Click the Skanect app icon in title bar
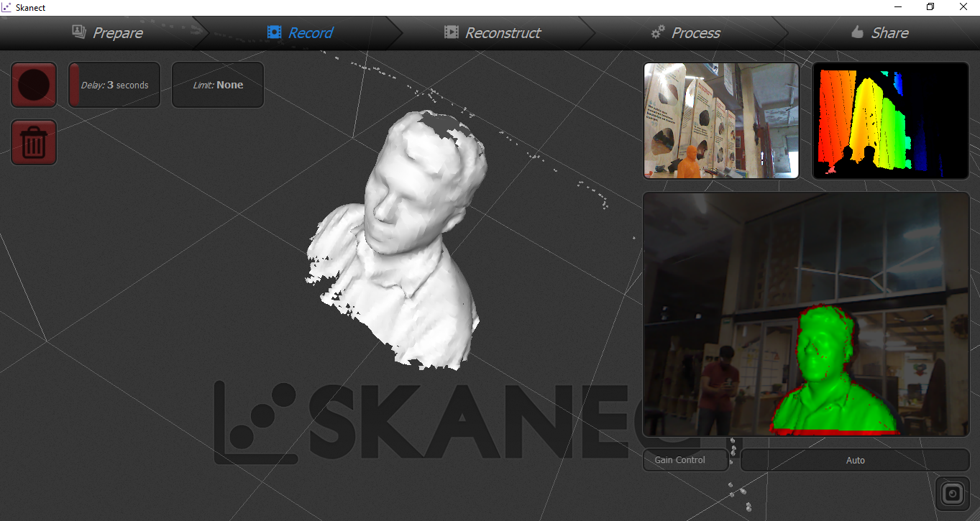 click(x=7, y=7)
